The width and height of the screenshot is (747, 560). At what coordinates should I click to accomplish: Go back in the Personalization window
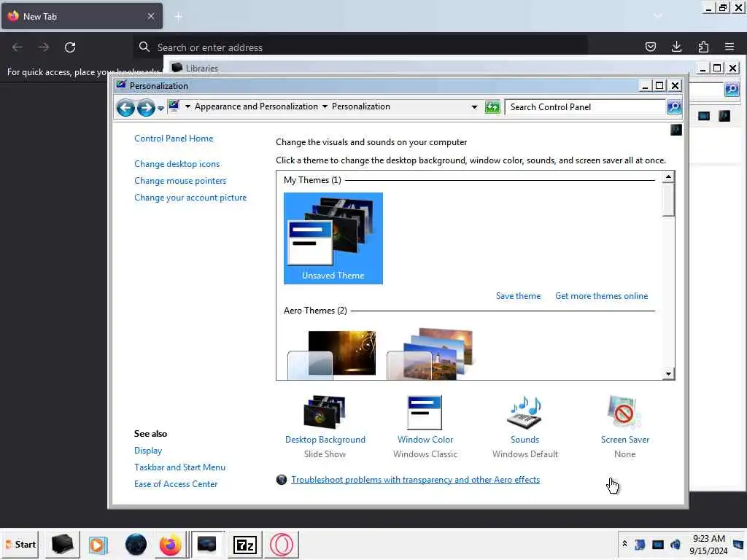[125, 108]
